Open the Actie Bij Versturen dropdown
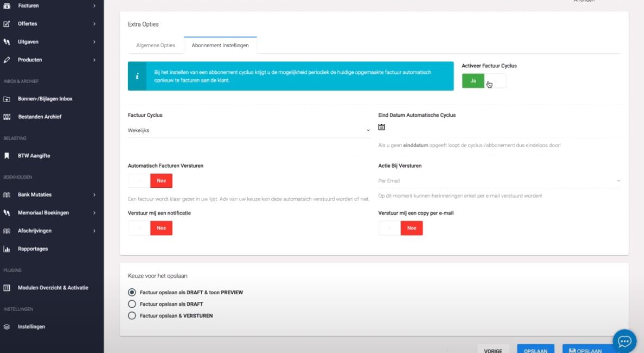The height and width of the screenshot is (353, 644). pyautogui.click(x=499, y=181)
